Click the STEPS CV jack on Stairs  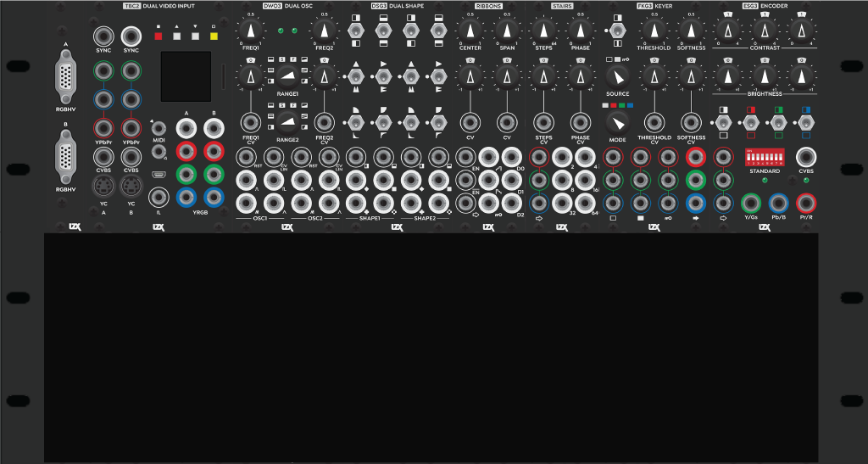pyautogui.click(x=543, y=121)
